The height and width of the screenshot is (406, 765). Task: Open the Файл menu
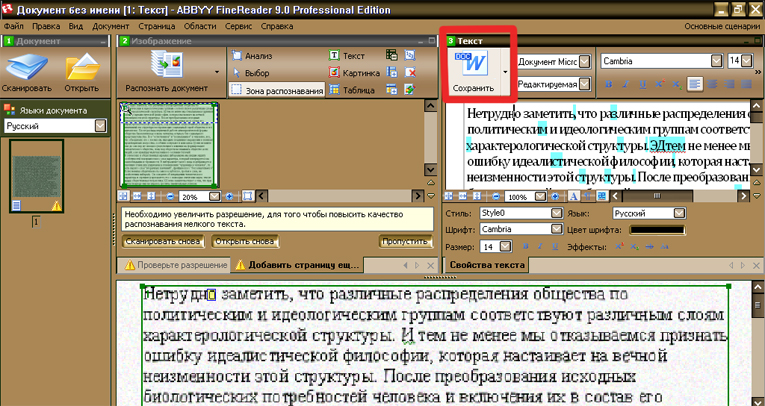pyautogui.click(x=14, y=26)
